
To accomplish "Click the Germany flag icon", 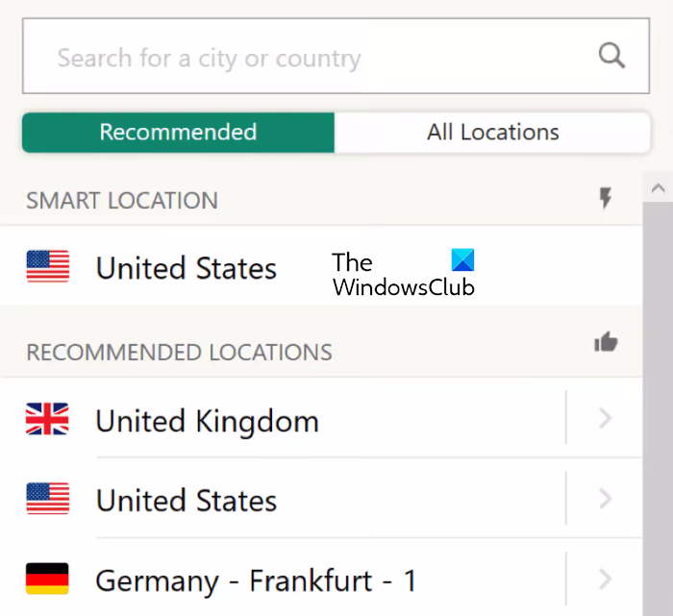I will [48, 579].
